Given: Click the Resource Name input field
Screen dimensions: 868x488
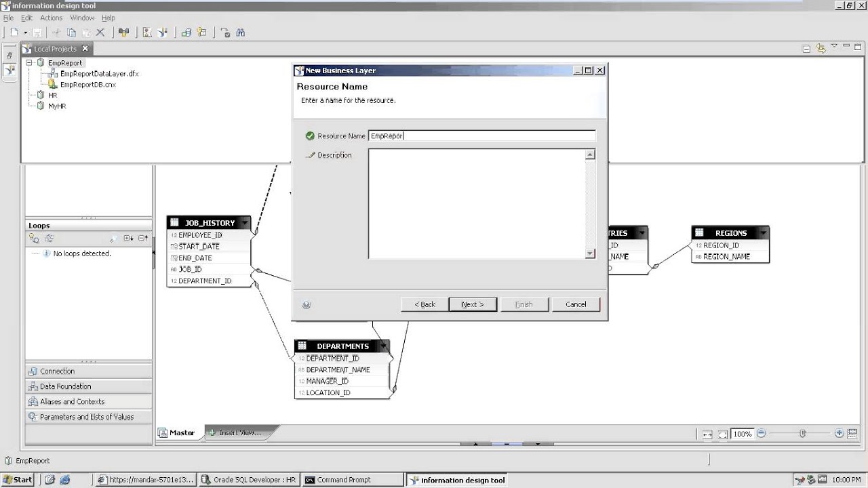Looking at the screenshot, I should point(481,136).
